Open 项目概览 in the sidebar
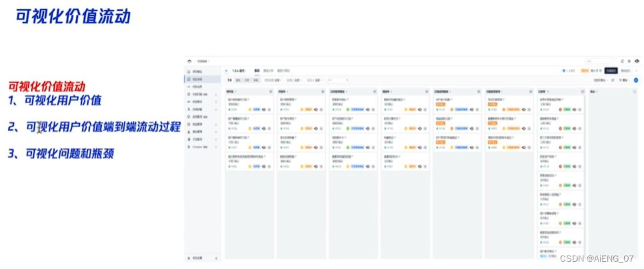The width and height of the screenshot is (644, 269). (199, 72)
